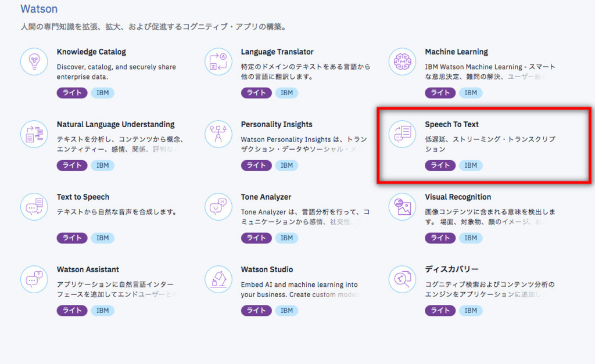595x364 pixels.
Task: Click text 'Tone Analyzer は、言語分析を行って、コ'
Action: [x=305, y=212]
